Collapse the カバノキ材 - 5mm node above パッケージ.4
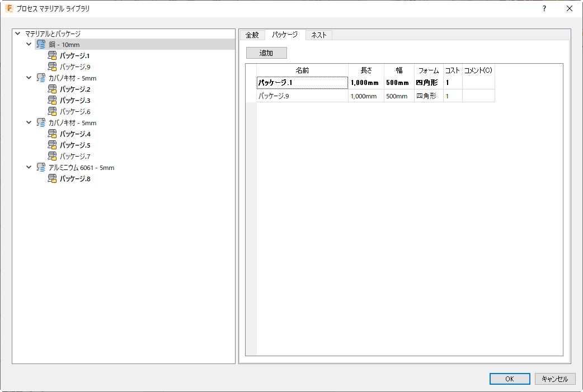The width and height of the screenshot is (583, 392). click(29, 122)
